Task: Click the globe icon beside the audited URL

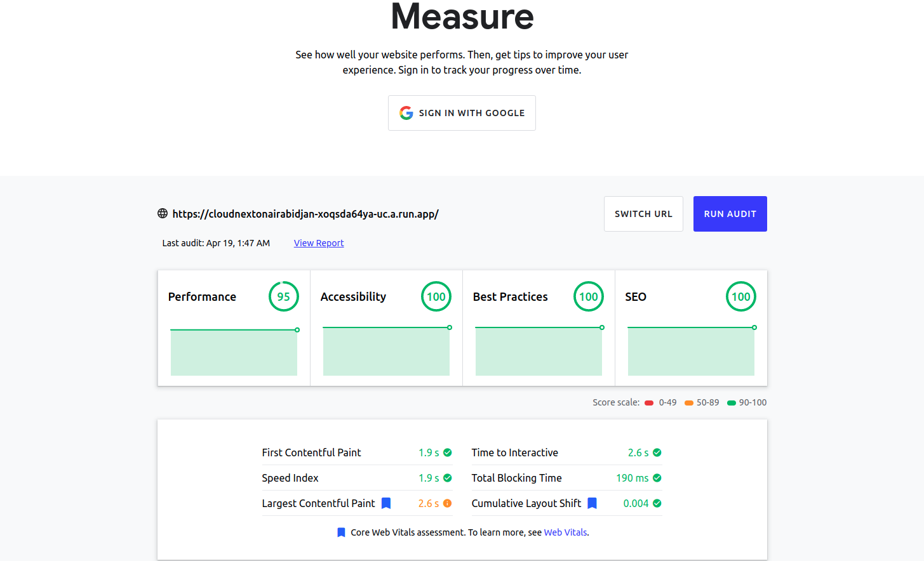Action: [x=163, y=213]
